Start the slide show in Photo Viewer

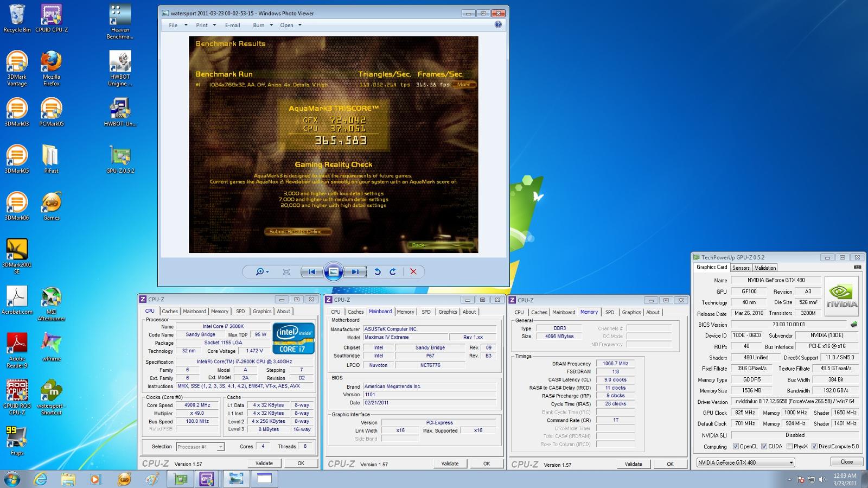point(334,272)
